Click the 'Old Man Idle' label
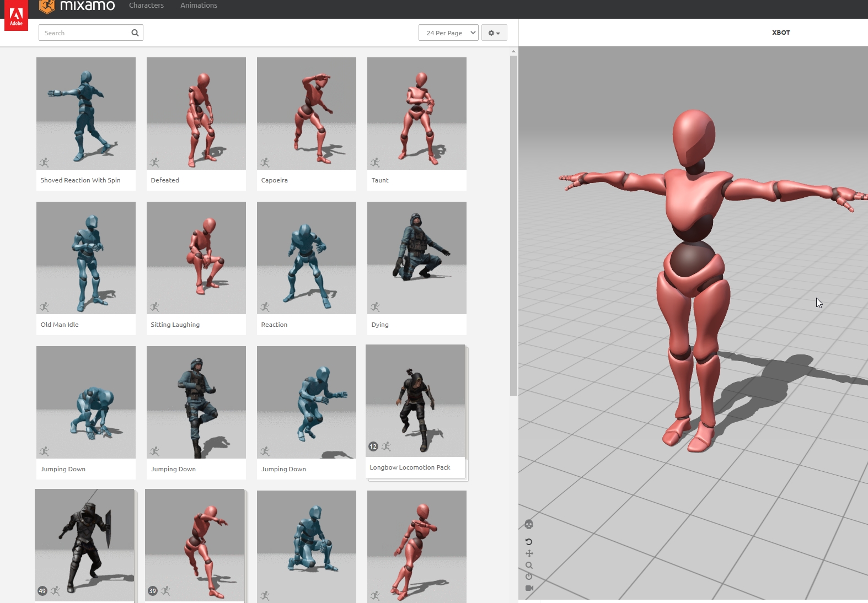Screen dimensions: 868x603 click(60, 325)
